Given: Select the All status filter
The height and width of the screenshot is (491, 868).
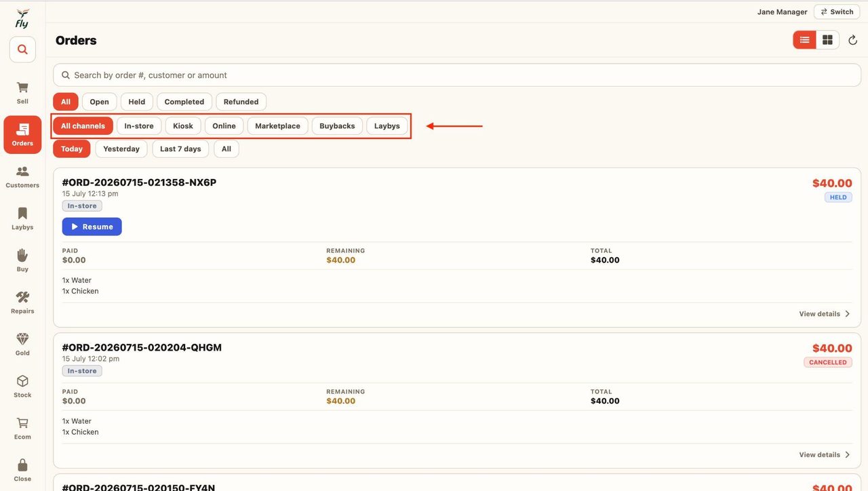Looking at the screenshot, I should click(x=66, y=102).
